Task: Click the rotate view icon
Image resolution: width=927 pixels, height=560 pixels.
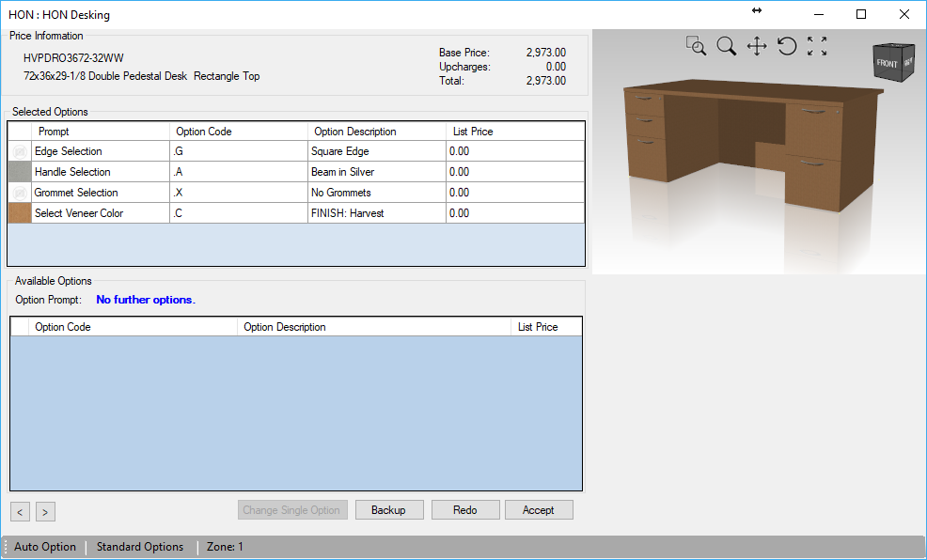Action: [x=787, y=45]
